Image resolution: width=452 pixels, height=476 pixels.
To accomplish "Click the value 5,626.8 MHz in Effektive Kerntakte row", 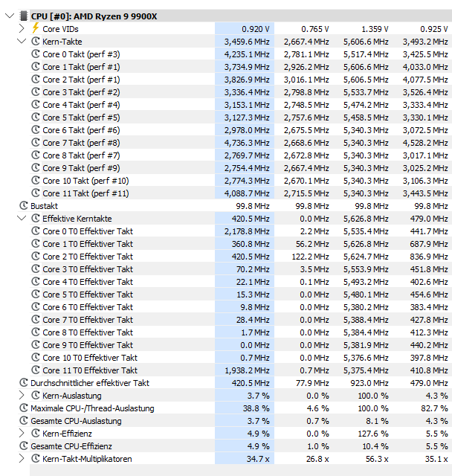I will (x=366, y=219).
